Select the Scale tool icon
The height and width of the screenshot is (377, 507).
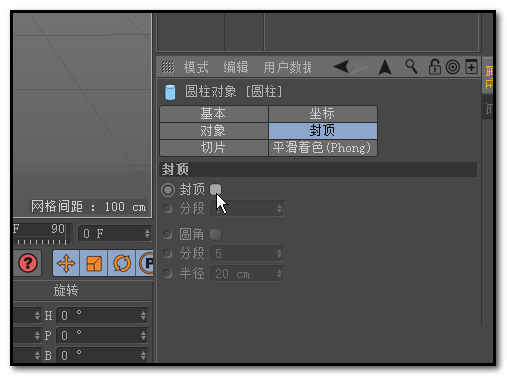pyautogui.click(x=94, y=263)
